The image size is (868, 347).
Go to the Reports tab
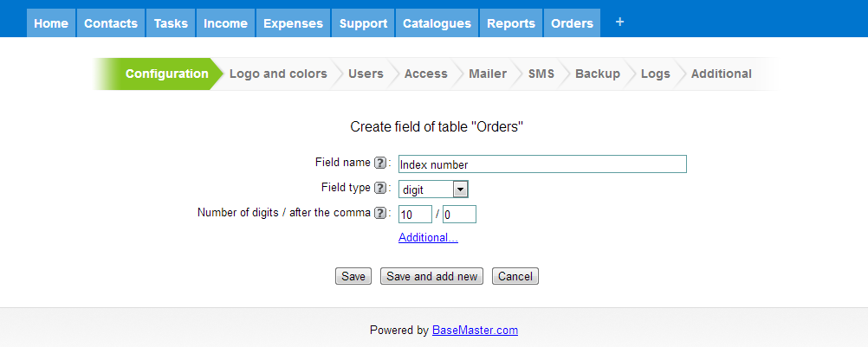(x=511, y=23)
